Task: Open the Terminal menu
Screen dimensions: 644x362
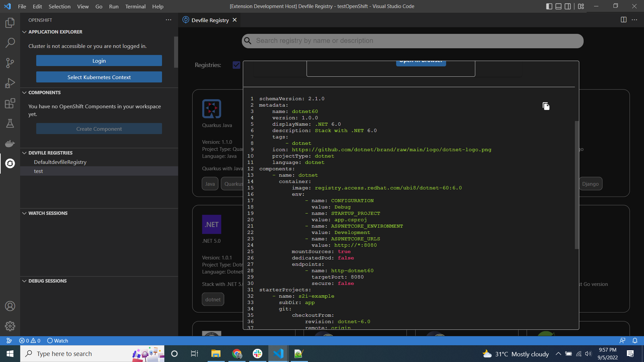Action: pyautogui.click(x=135, y=6)
